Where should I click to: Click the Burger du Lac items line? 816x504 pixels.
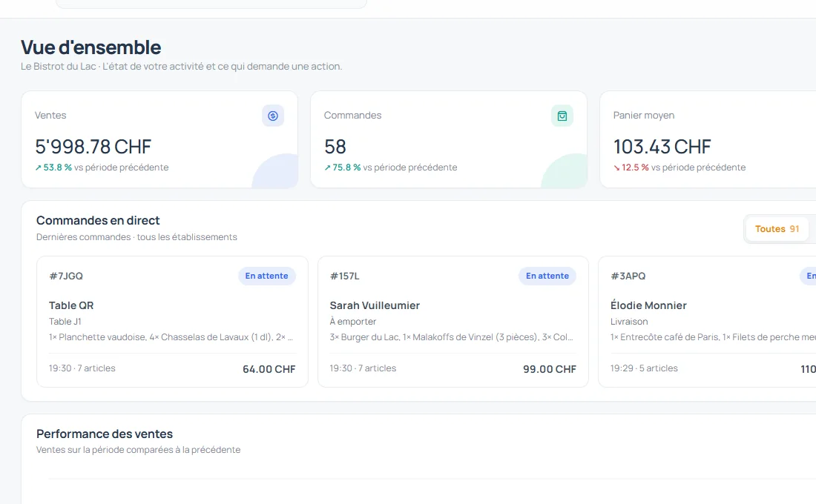click(x=452, y=337)
